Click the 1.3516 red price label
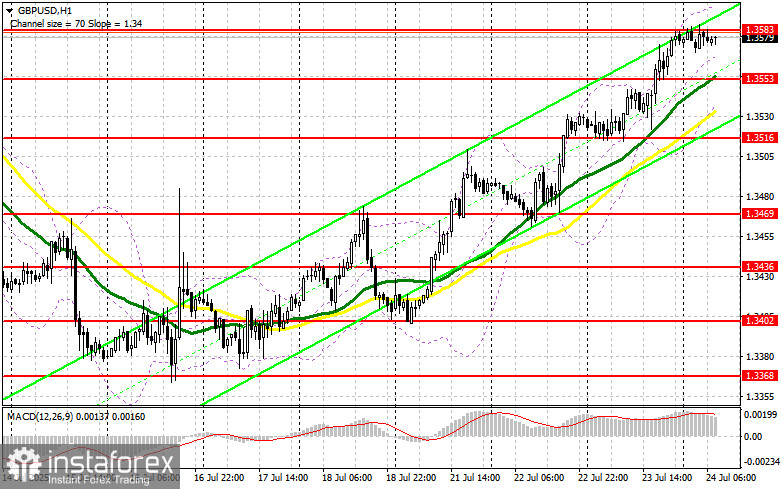The height and width of the screenshot is (489, 781). pos(760,137)
